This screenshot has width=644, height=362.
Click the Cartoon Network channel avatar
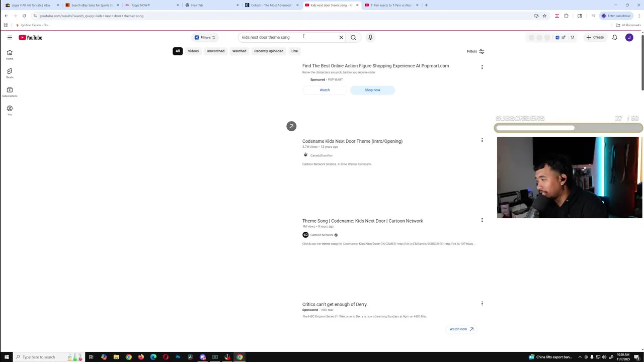coord(305,235)
